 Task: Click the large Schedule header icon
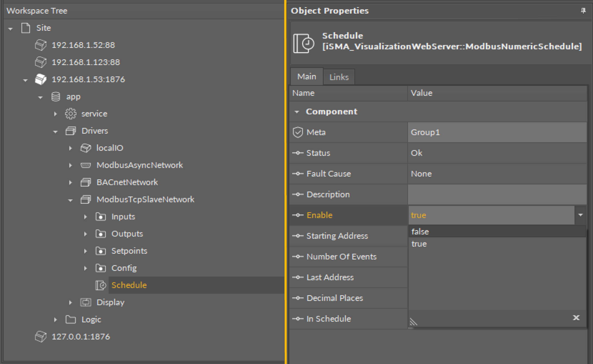click(x=304, y=43)
